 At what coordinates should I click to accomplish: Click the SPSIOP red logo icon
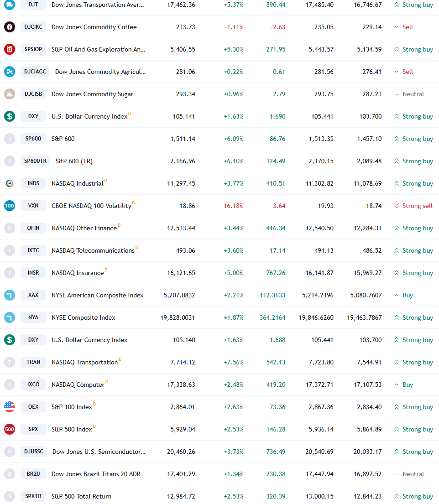pyautogui.click(x=10, y=49)
